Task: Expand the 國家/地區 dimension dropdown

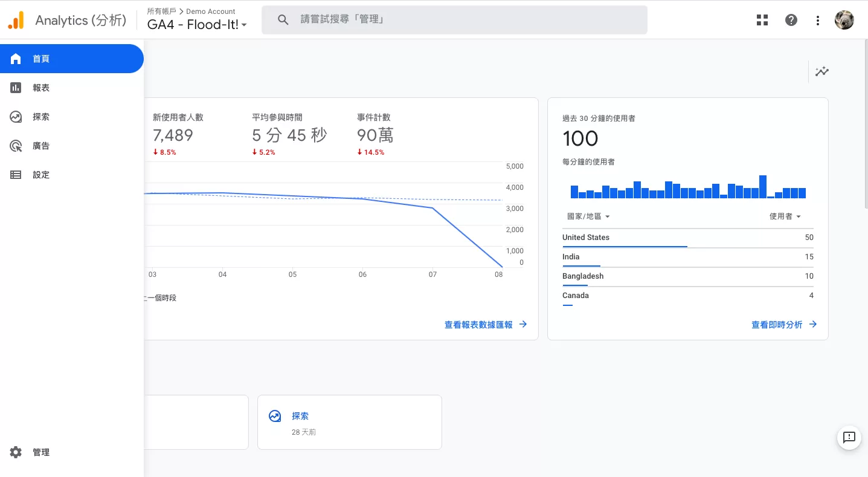Action: pos(588,216)
